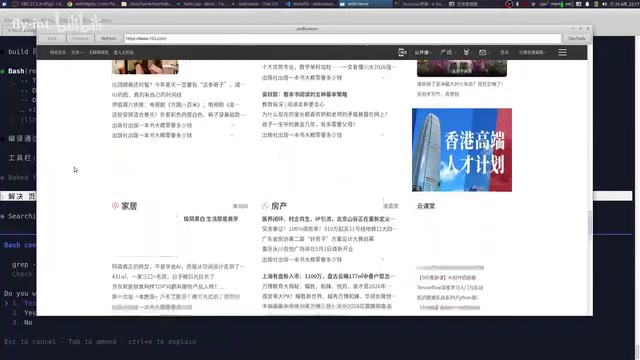
Task: Click the 家居 section icon
Action: (x=116, y=206)
